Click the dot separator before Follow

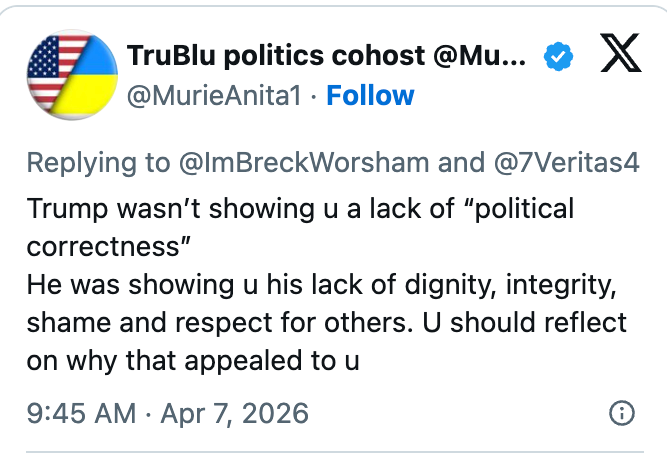click(x=311, y=96)
